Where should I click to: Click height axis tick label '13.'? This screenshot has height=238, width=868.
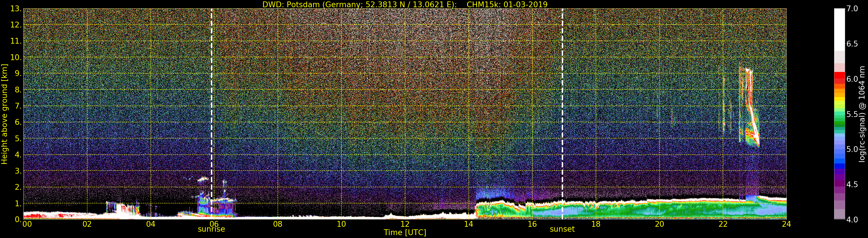(x=16, y=9)
